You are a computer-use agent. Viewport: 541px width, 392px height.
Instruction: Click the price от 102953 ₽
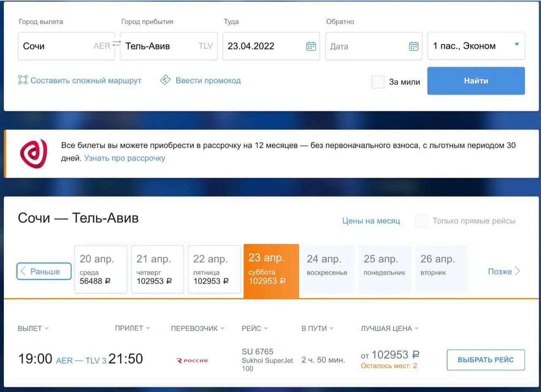[390, 355]
